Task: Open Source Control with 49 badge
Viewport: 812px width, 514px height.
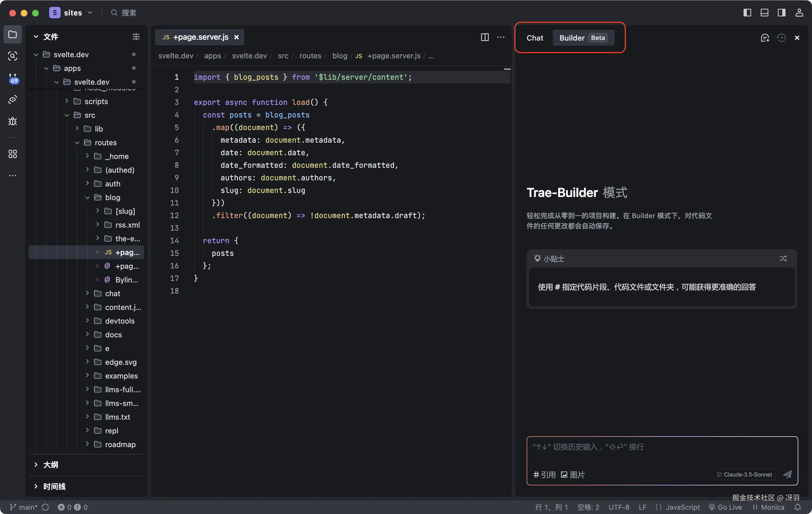Action: coord(13,78)
